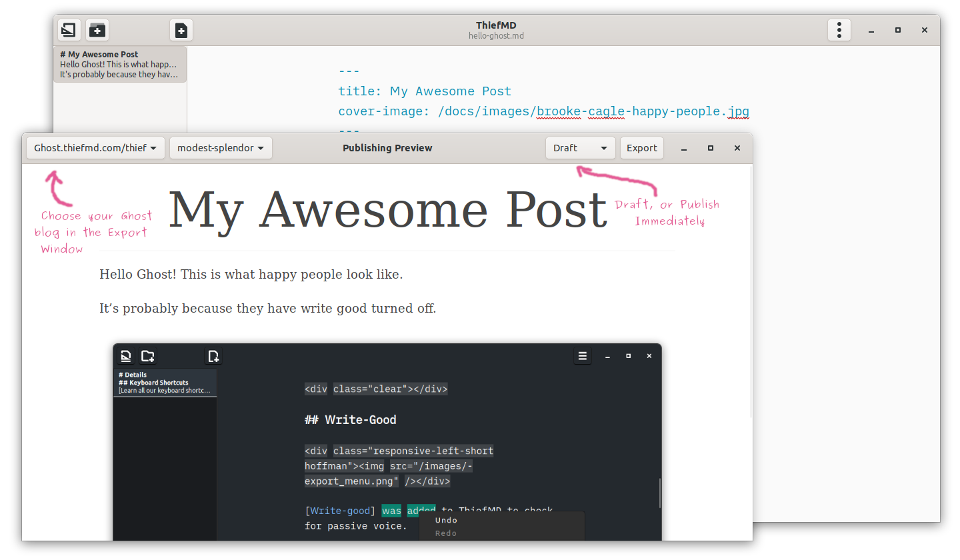Select the My Awesome Post sheet in sidebar

tap(120, 64)
